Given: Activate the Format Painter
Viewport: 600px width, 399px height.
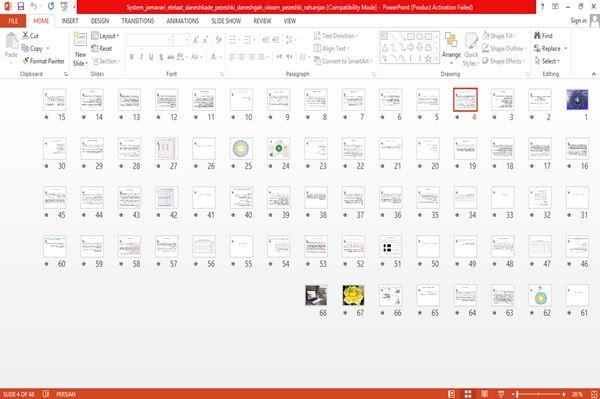Looking at the screenshot, I should point(43,61).
